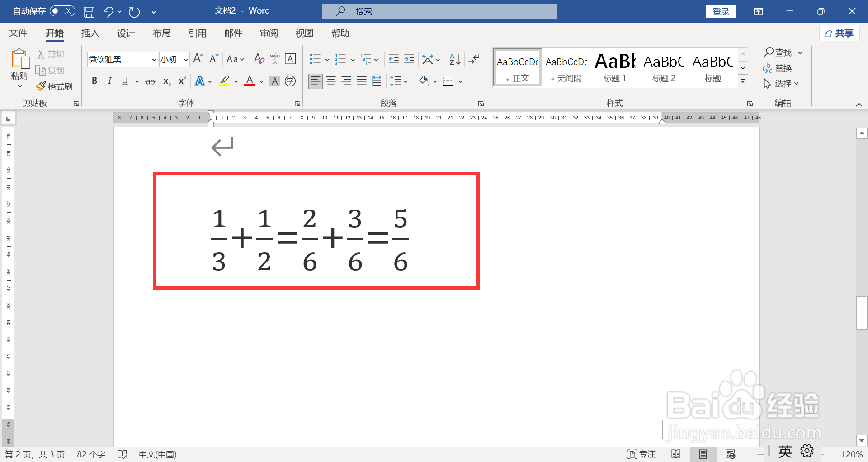Click the Sort icon
This screenshot has width=868, height=462.
455,59
